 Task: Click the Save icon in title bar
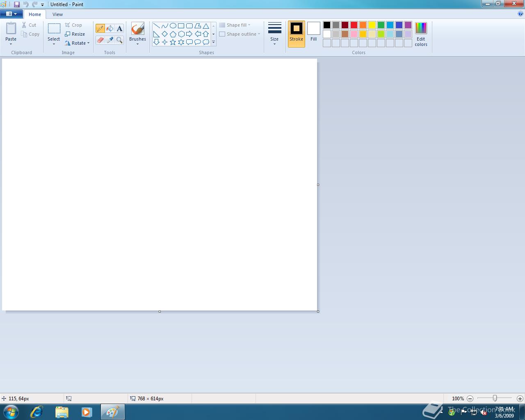(x=17, y=5)
